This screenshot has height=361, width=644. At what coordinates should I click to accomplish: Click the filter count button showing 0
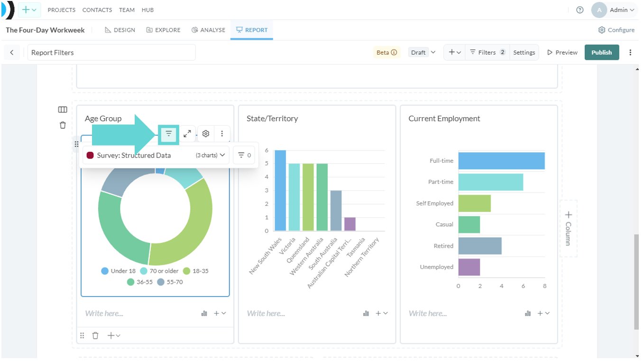pos(244,155)
